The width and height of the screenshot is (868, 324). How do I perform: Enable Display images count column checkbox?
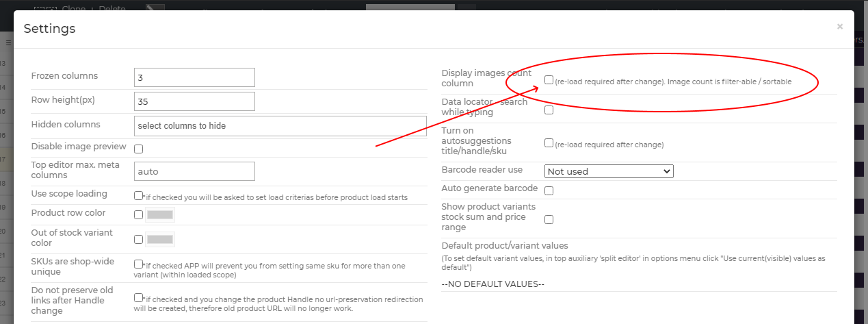(x=549, y=80)
